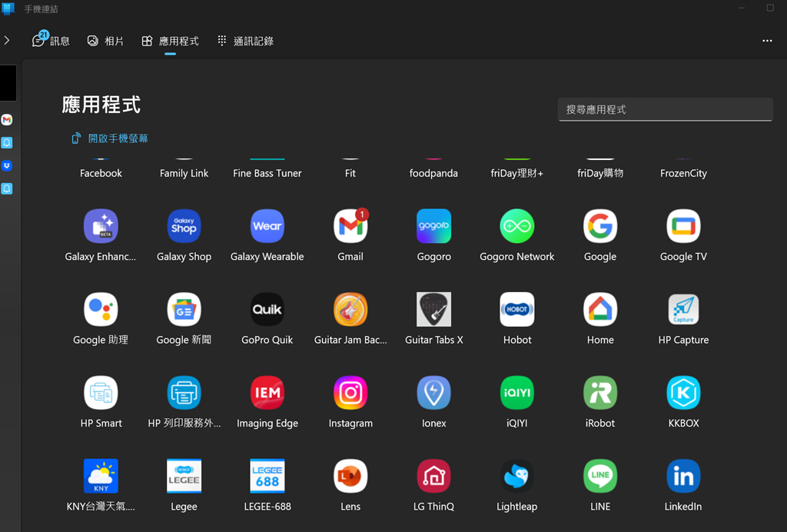Open Gmail app with notification badge
The width and height of the screenshot is (787, 532).
click(350, 226)
